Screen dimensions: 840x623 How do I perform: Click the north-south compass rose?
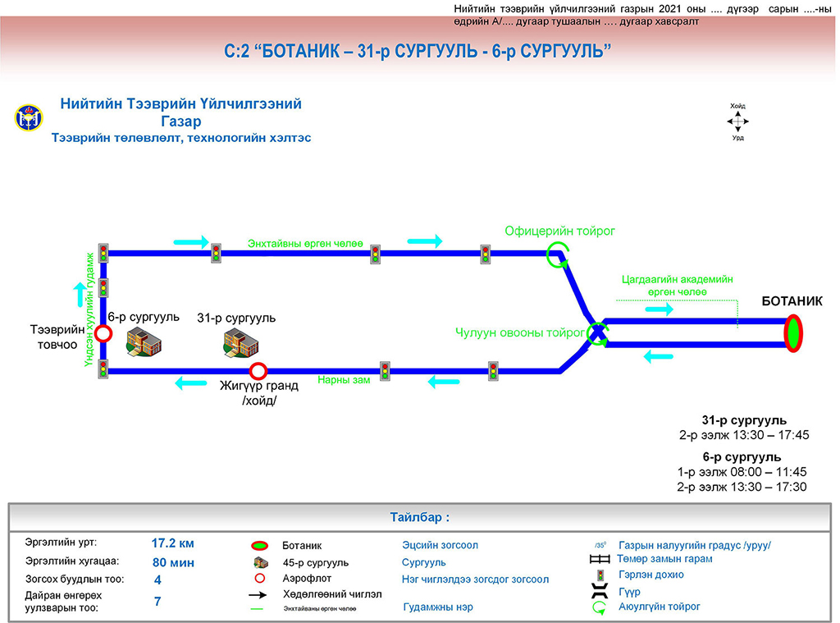click(x=738, y=122)
